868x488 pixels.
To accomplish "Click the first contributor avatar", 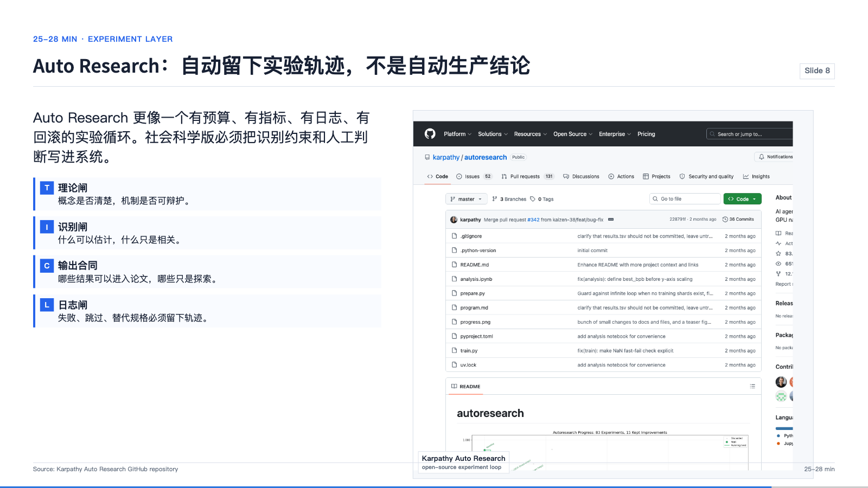I will [x=781, y=382].
